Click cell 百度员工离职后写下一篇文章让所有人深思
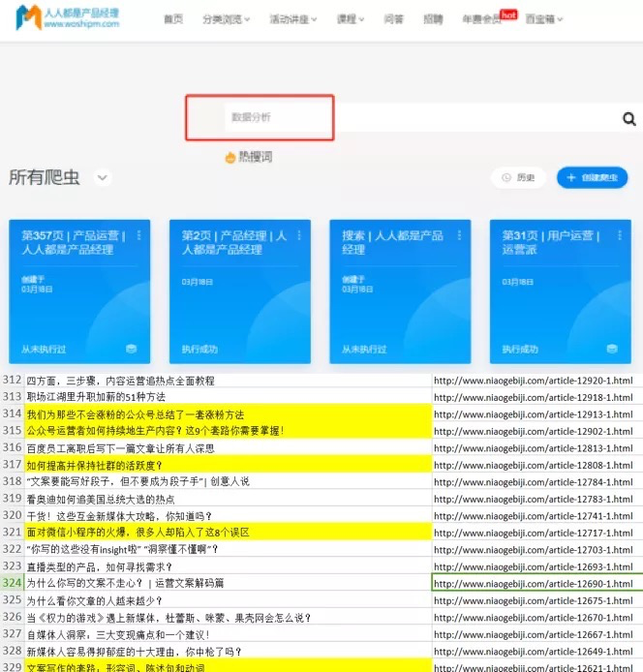 point(228,448)
